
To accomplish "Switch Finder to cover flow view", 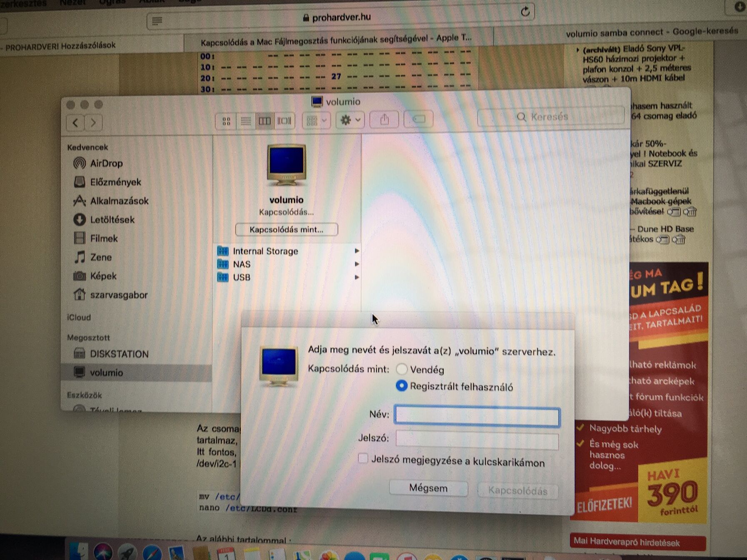I will pyautogui.click(x=285, y=121).
